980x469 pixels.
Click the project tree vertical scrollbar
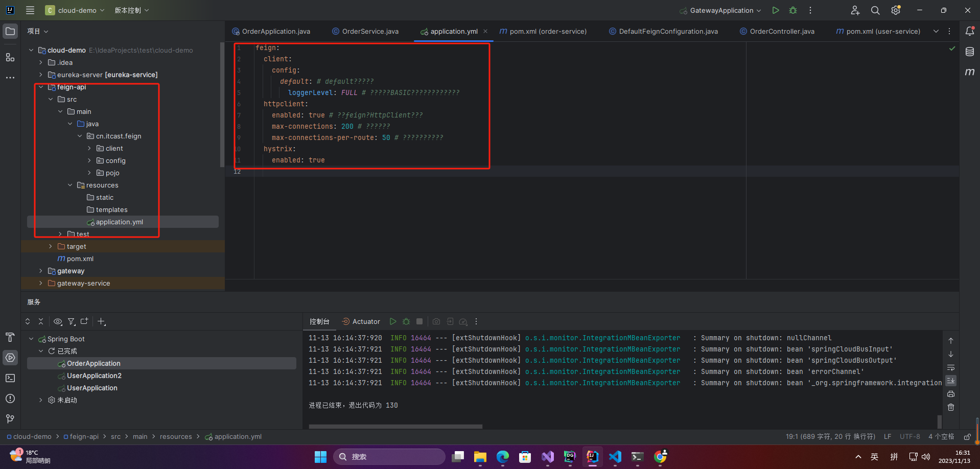pyautogui.click(x=222, y=105)
